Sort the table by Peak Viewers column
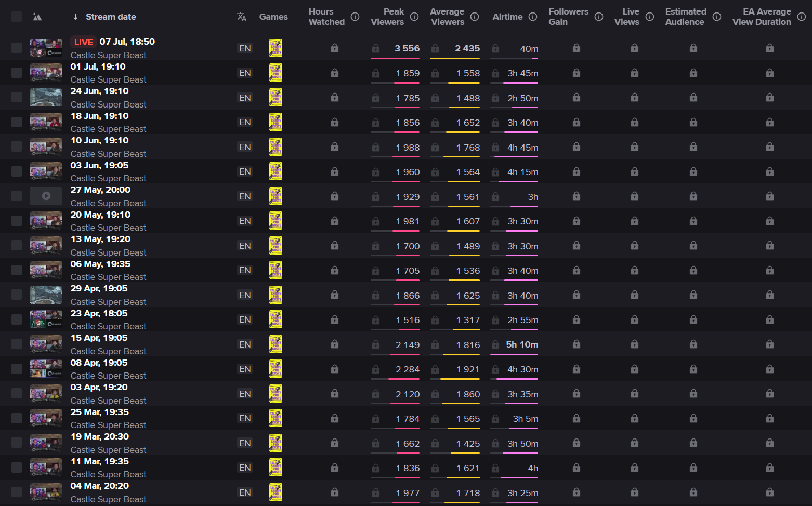Image resolution: width=812 pixels, height=506 pixels. [x=387, y=17]
